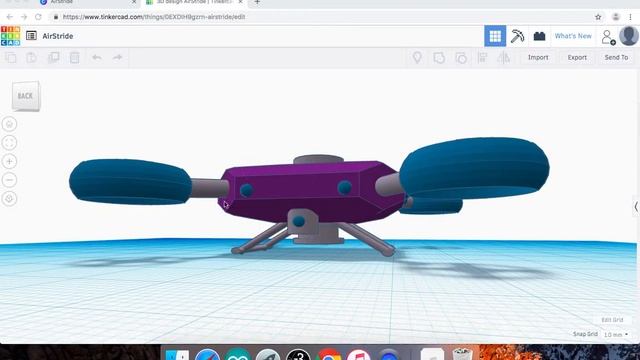Viewport: 640px width, 360px height.
Task: Open the Bricks mode icon
Action: click(539, 36)
